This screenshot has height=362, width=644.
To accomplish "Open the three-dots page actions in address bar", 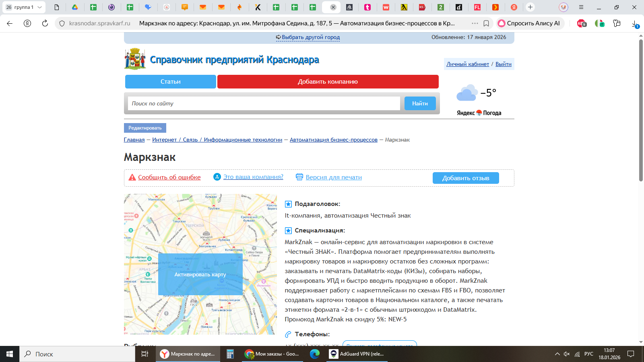I will click(475, 23).
